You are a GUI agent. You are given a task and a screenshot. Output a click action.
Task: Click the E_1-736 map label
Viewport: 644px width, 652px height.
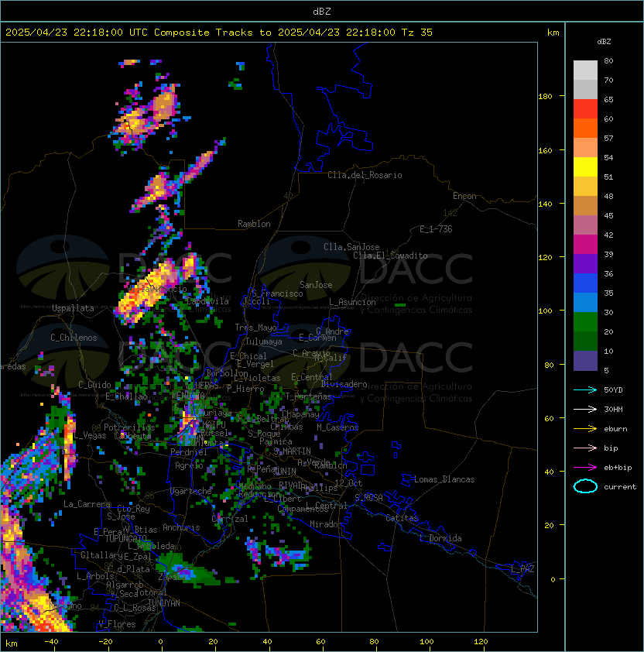click(x=436, y=229)
